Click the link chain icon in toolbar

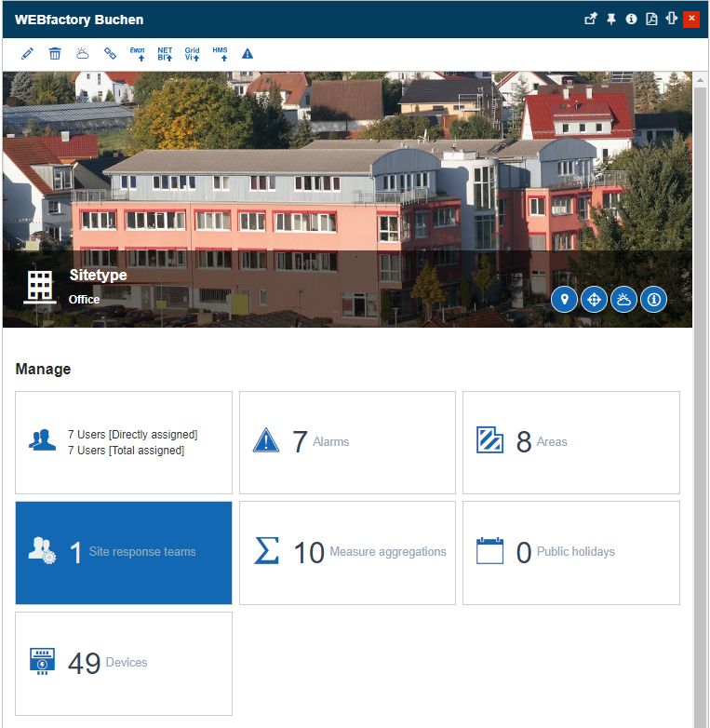[x=110, y=54]
